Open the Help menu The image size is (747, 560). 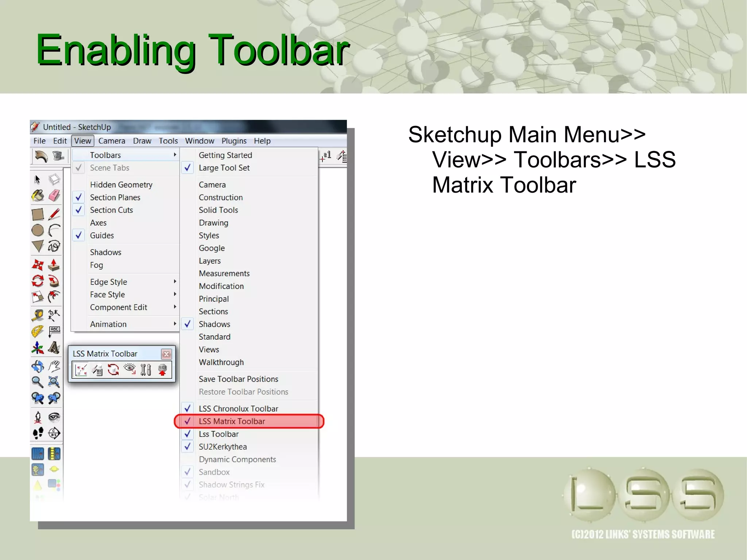(262, 141)
